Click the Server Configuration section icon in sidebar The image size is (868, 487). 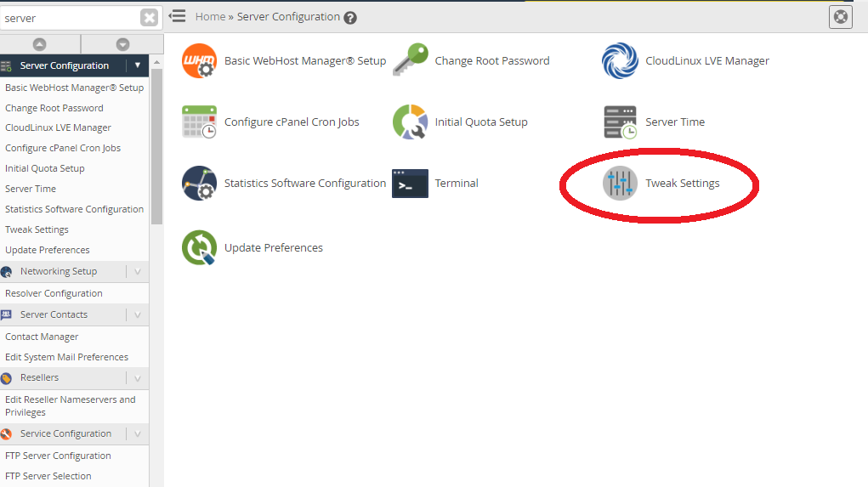pyautogui.click(x=6, y=66)
